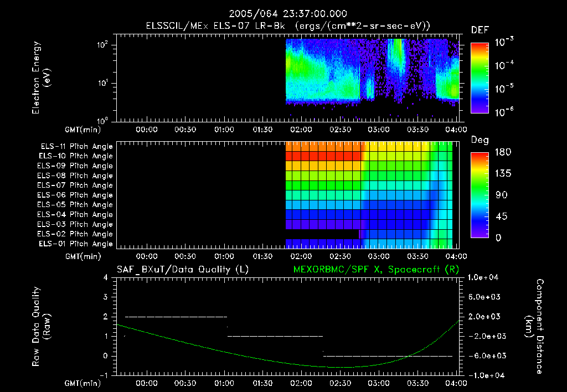Click the data quality line segment at level 1
The height and width of the screenshot is (392, 567).
click(275, 336)
